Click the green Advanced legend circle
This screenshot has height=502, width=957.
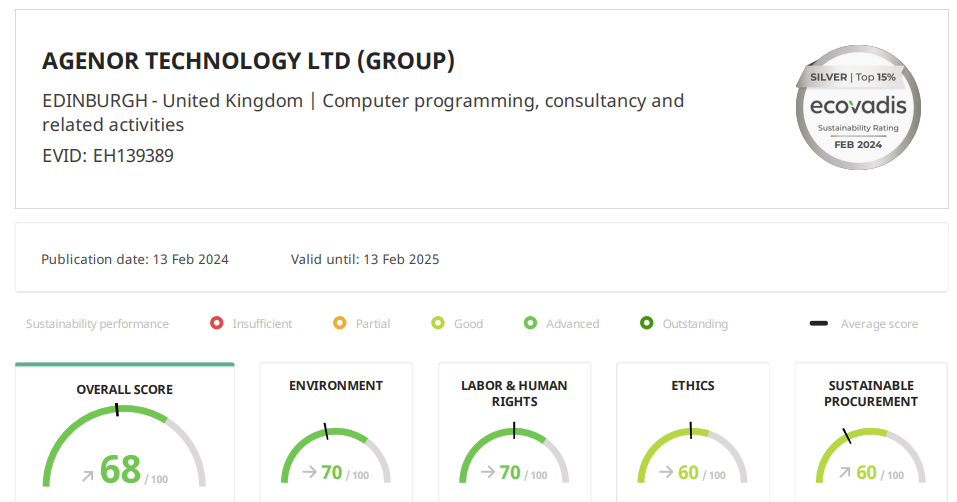pos(530,323)
